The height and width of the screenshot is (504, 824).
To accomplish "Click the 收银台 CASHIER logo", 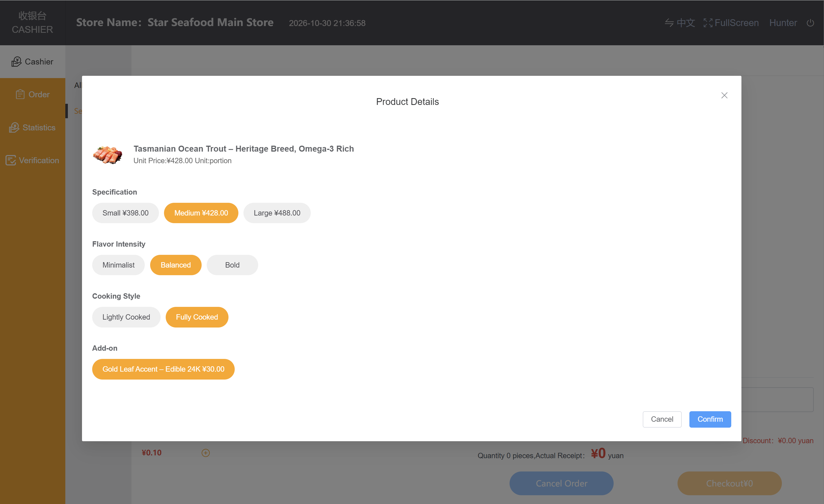I will pyautogui.click(x=33, y=22).
